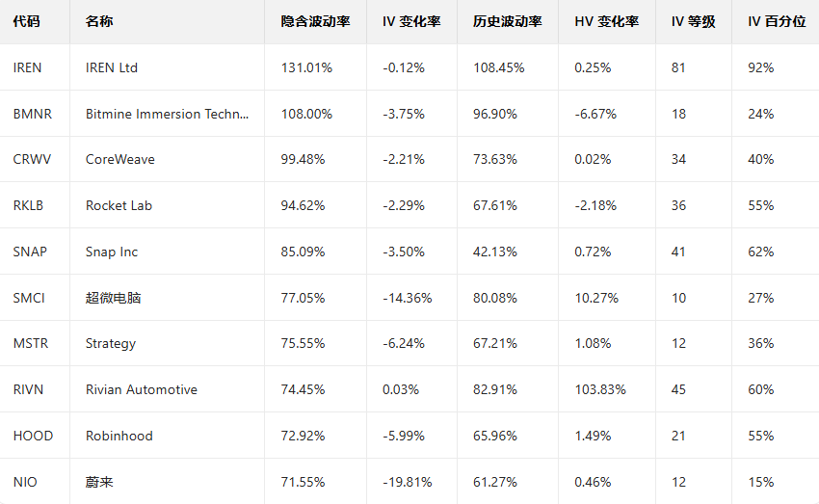Click the SNAP ticker code
The height and width of the screenshot is (504, 819).
(30, 252)
